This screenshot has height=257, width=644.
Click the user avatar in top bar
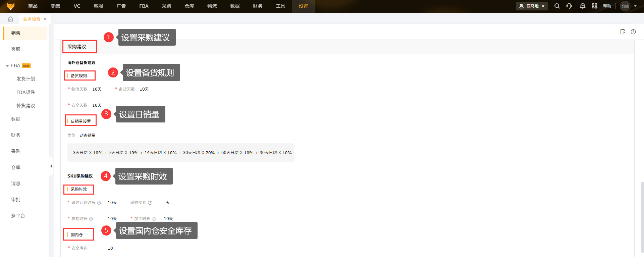pos(625,6)
